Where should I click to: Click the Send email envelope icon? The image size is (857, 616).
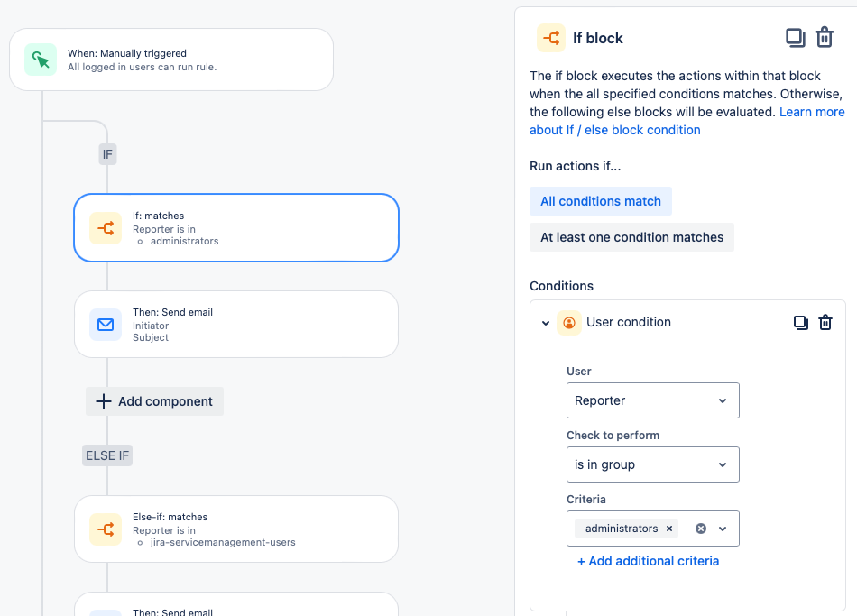click(106, 325)
